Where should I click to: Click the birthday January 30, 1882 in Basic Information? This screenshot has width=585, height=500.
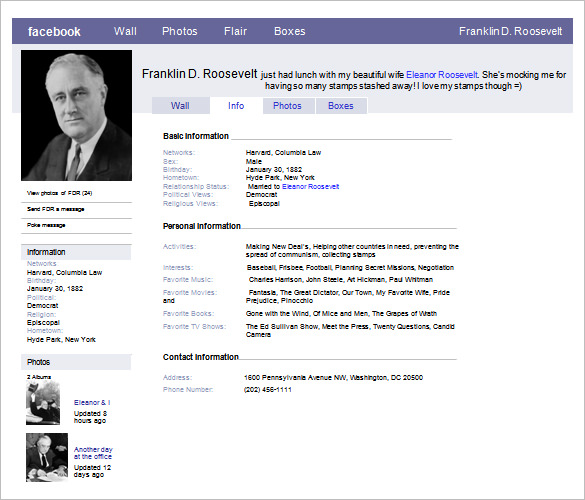click(x=274, y=169)
